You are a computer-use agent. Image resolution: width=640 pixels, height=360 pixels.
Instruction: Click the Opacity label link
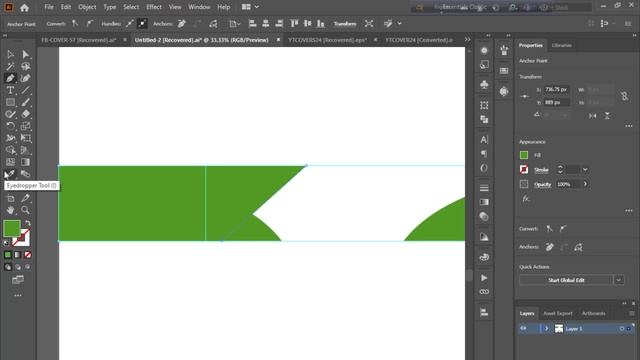542,184
